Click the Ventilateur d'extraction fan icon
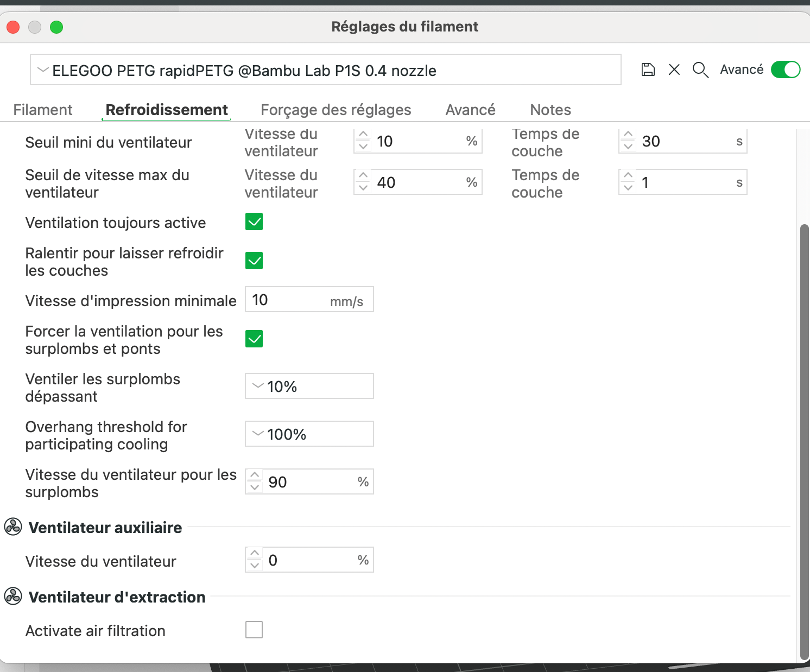Screen dimensions: 810x672 pos(13,596)
